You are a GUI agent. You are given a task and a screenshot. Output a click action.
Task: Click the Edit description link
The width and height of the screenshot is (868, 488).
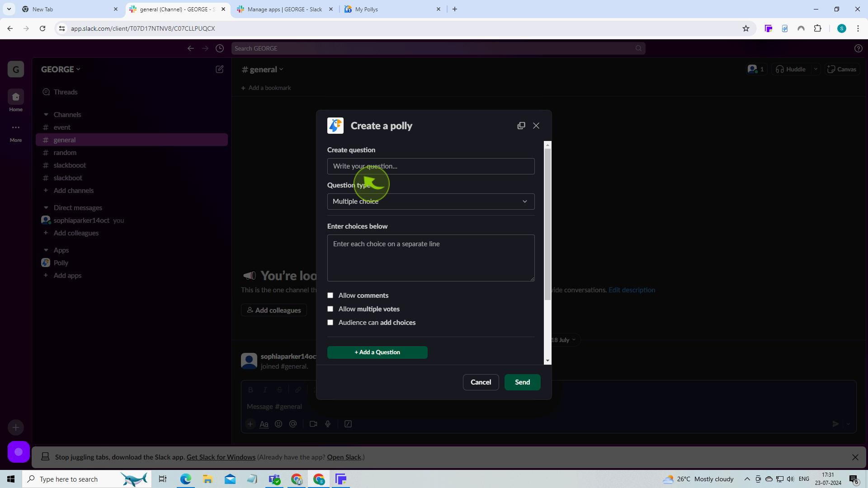click(632, 290)
